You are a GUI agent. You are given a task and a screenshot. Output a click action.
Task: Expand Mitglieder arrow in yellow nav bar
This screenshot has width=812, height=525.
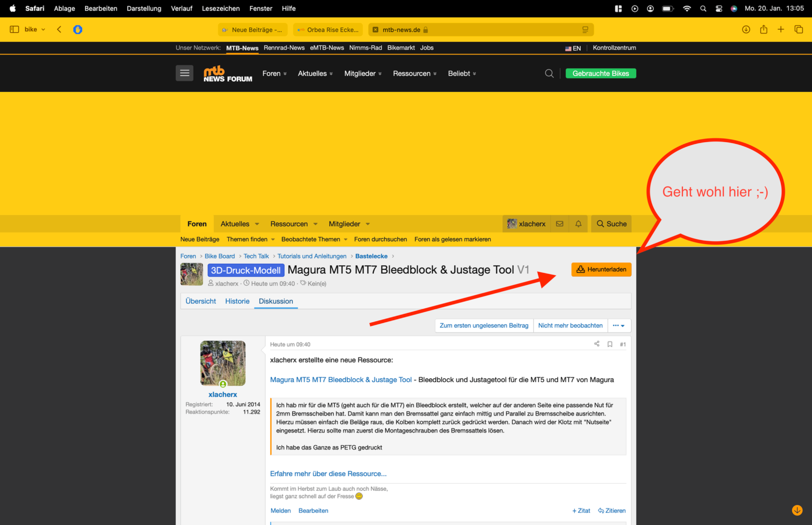(x=368, y=224)
